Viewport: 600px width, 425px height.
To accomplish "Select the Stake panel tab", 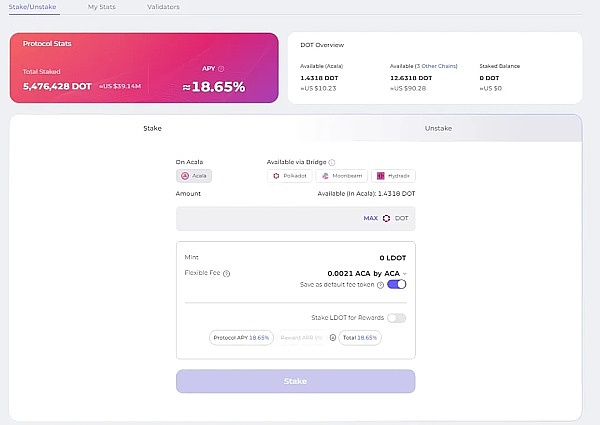I will pos(152,128).
